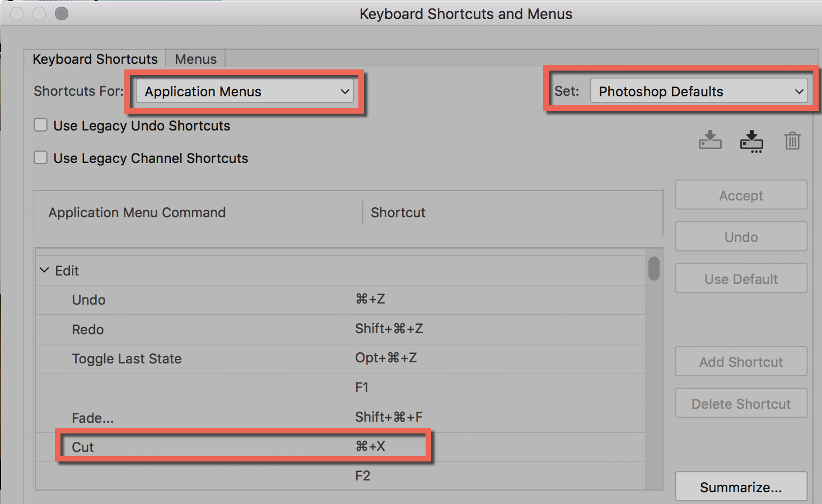Switch to the Menus tab
Screen dimensions: 822x504
point(195,59)
